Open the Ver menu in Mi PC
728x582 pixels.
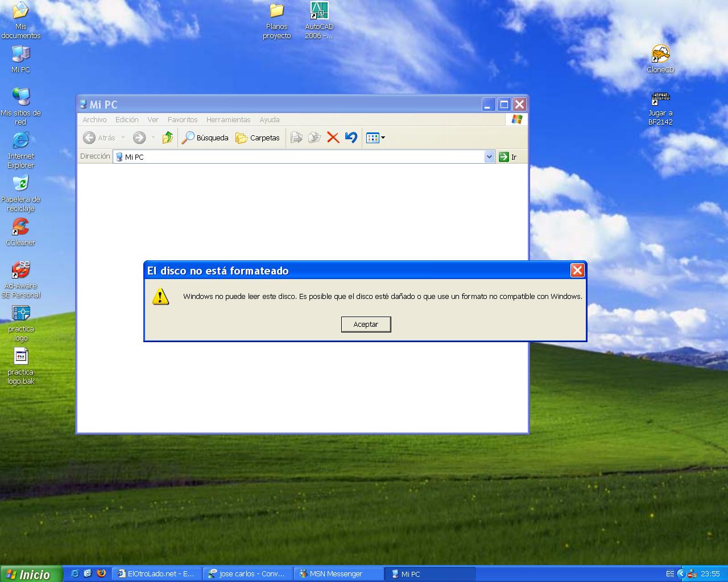pyautogui.click(x=153, y=120)
